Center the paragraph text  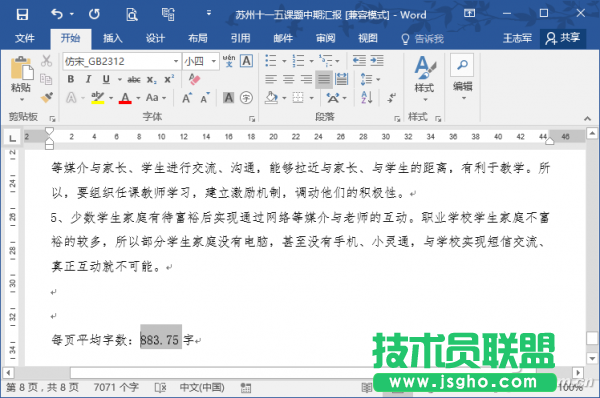pos(289,79)
